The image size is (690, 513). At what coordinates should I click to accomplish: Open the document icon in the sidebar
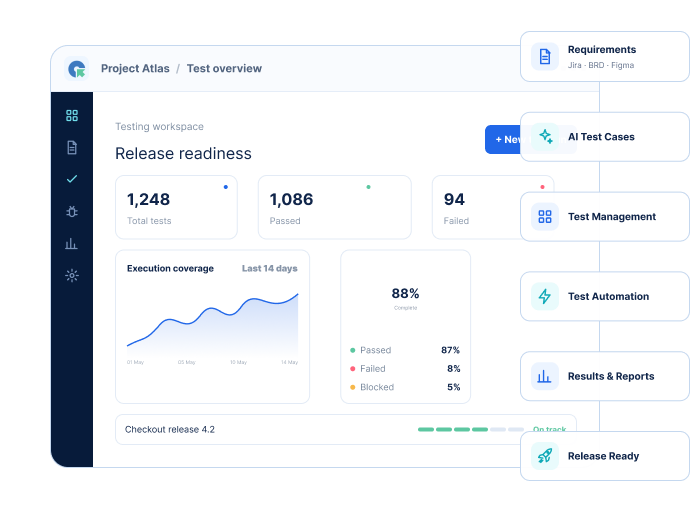pyautogui.click(x=72, y=147)
